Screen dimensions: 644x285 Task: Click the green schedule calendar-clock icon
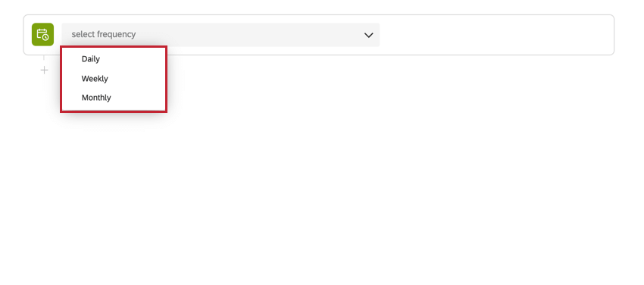(x=42, y=35)
